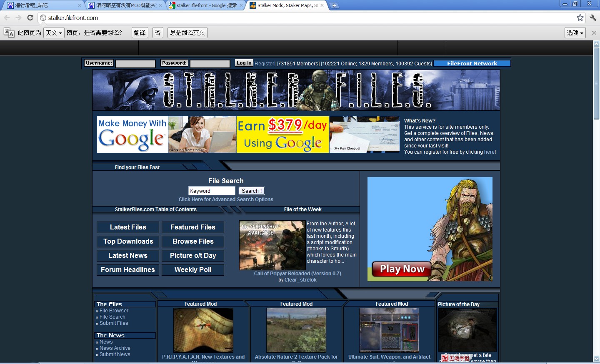Open the Register link
Viewport: 600px width, 364px height.
[265, 64]
